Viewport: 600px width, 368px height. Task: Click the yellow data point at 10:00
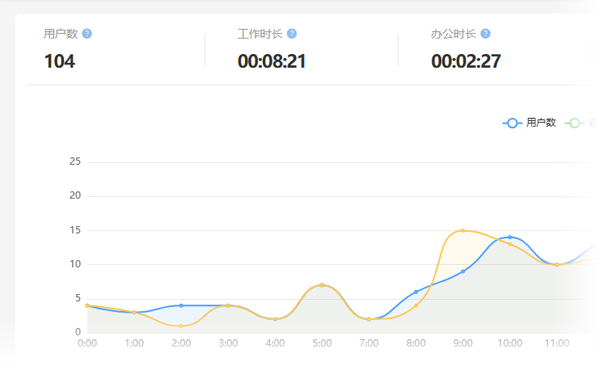pos(510,244)
